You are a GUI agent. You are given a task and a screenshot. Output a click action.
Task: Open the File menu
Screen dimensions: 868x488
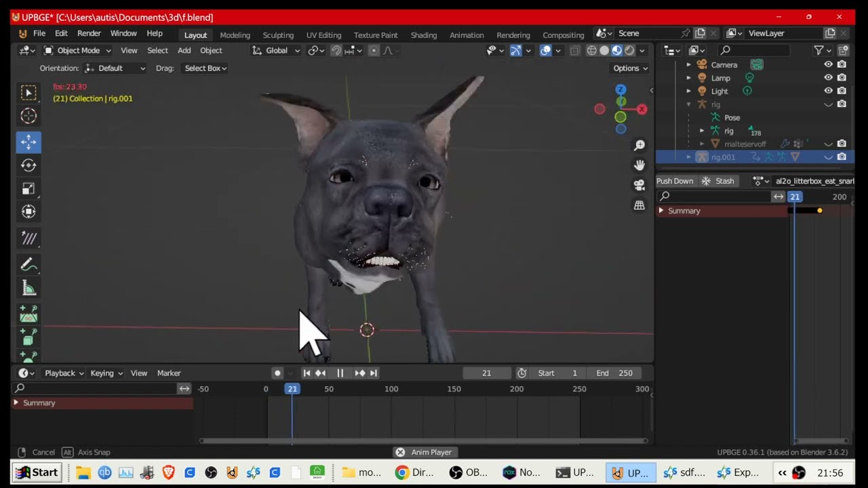[39, 33]
